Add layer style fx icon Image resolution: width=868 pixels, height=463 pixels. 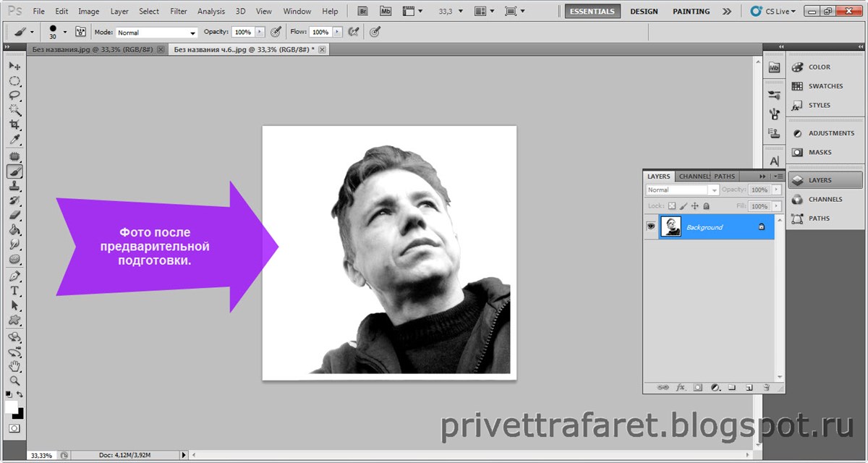[681, 387]
